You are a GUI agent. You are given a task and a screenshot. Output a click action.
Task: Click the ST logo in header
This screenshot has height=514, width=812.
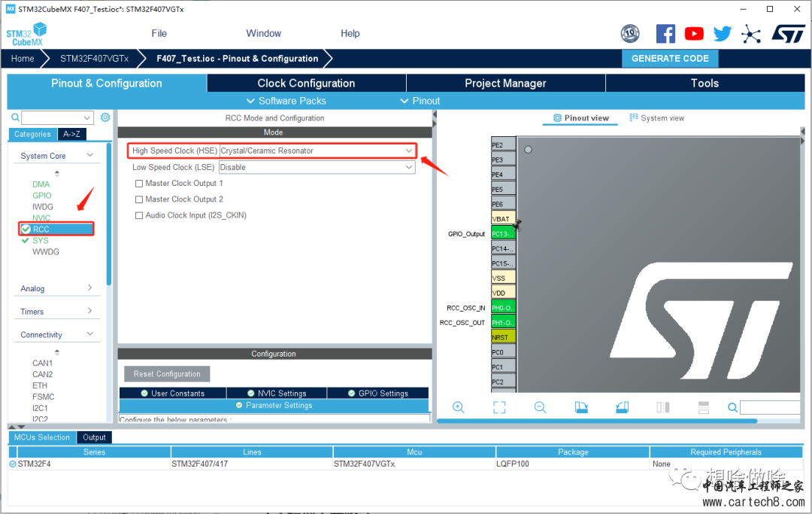(x=788, y=34)
